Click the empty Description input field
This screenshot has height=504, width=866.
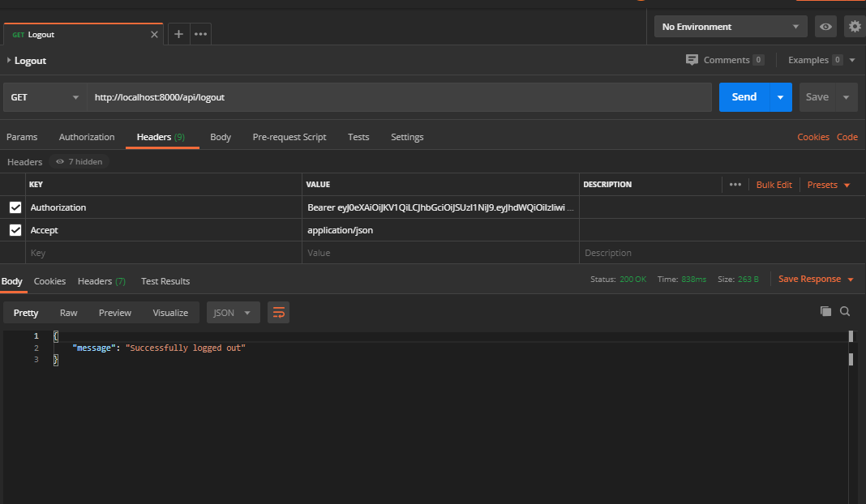722,253
